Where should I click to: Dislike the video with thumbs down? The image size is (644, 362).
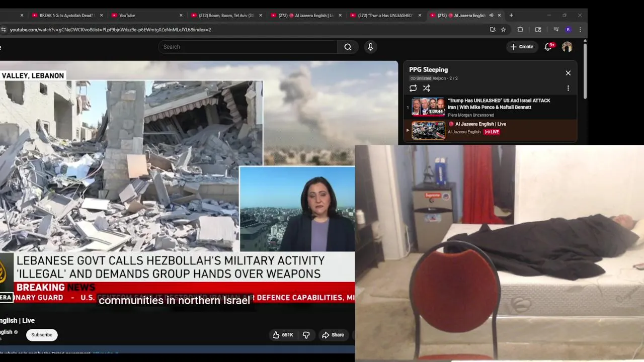(x=306, y=335)
